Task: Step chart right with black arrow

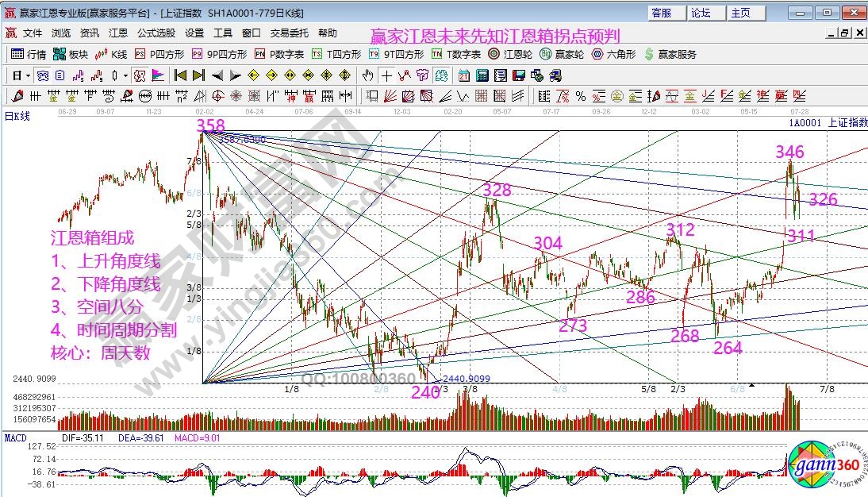Action: coord(236,75)
